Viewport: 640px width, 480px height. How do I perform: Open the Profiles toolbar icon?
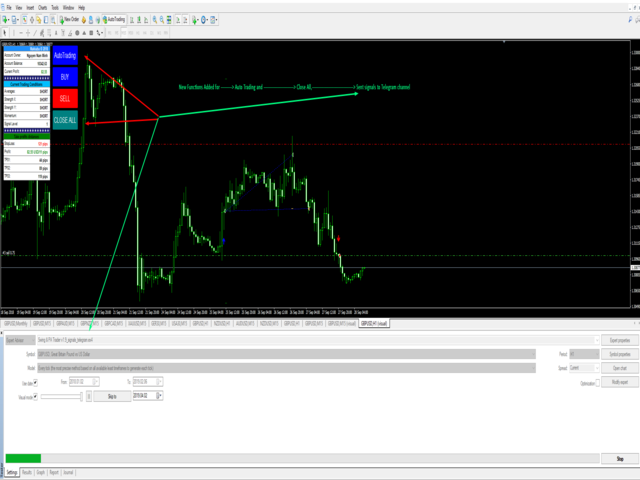point(14,20)
